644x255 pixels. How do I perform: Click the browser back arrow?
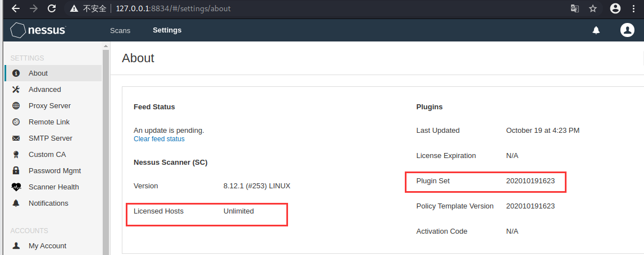coord(16,8)
